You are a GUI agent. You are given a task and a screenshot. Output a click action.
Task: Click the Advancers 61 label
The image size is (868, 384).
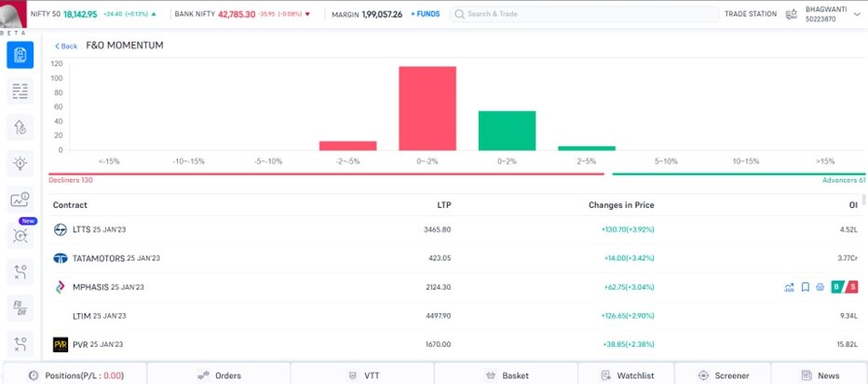pos(843,180)
